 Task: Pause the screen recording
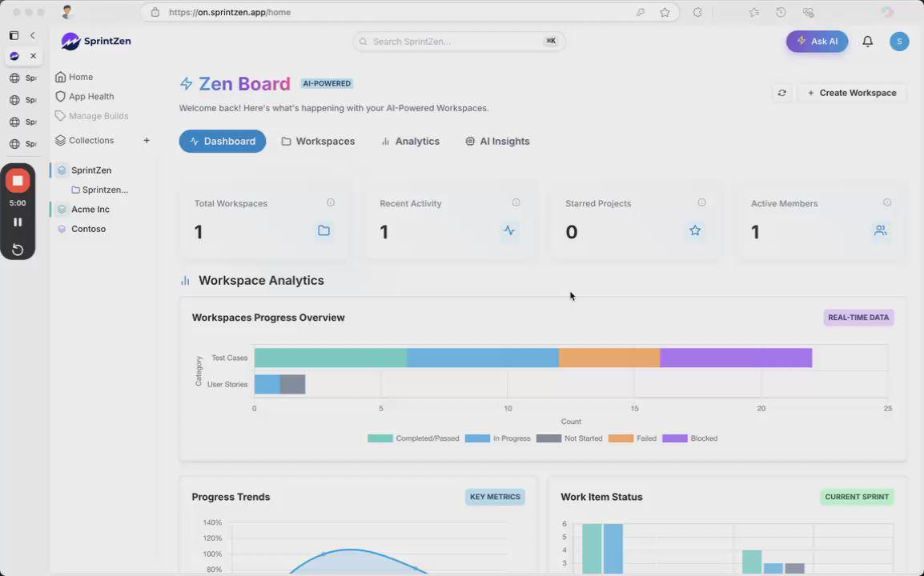click(18, 222)
